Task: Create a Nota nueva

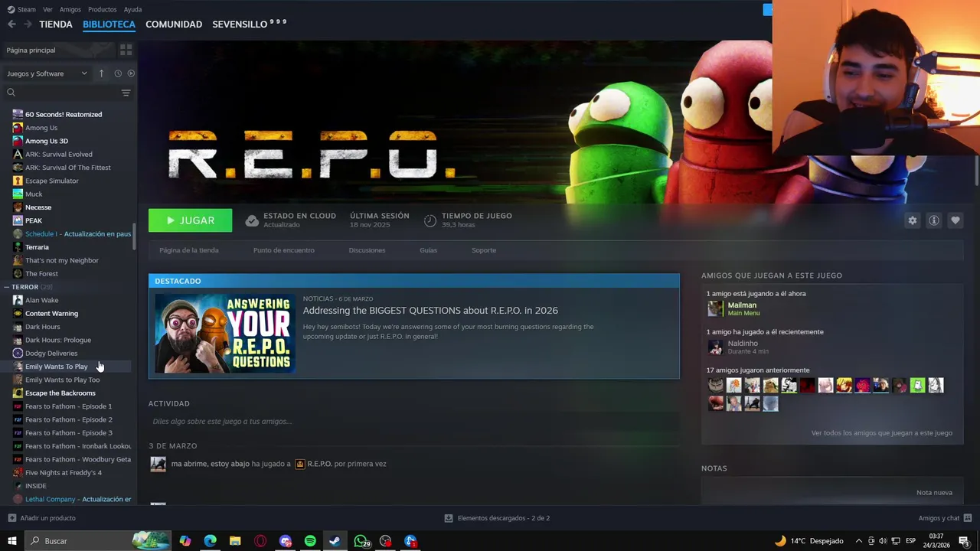Action: point(934,493)
